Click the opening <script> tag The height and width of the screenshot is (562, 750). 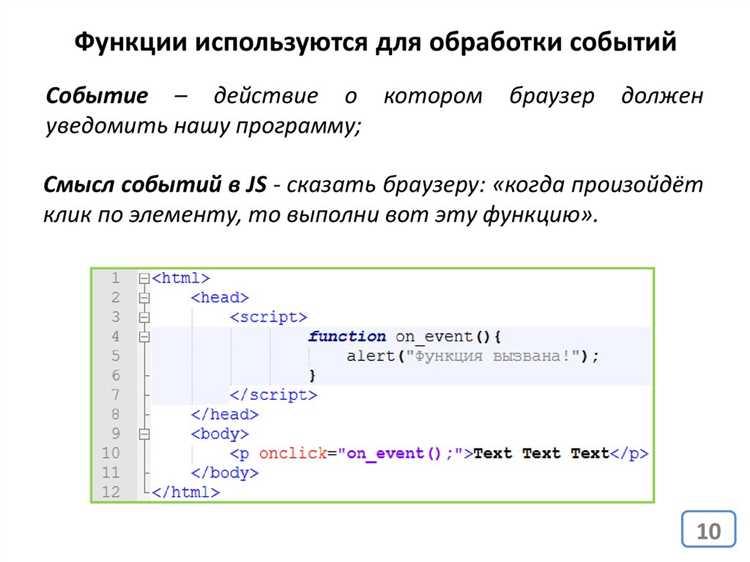pos(268,318)
